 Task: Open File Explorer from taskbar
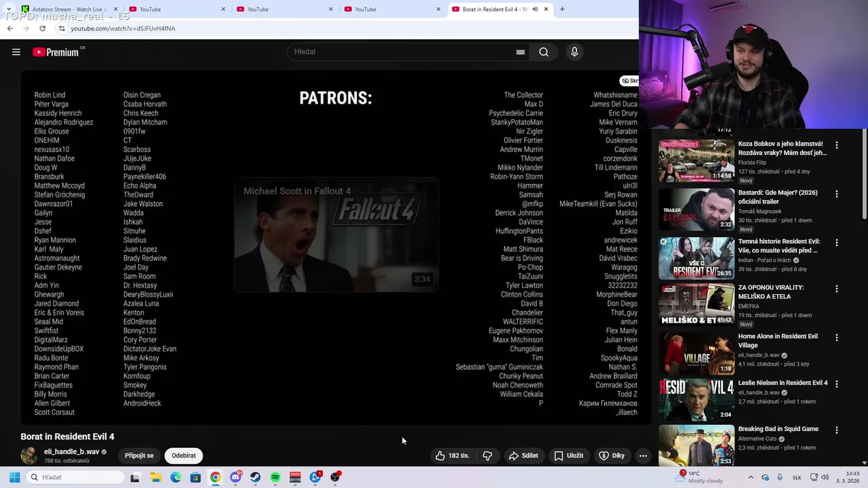[x=155, y=477]
